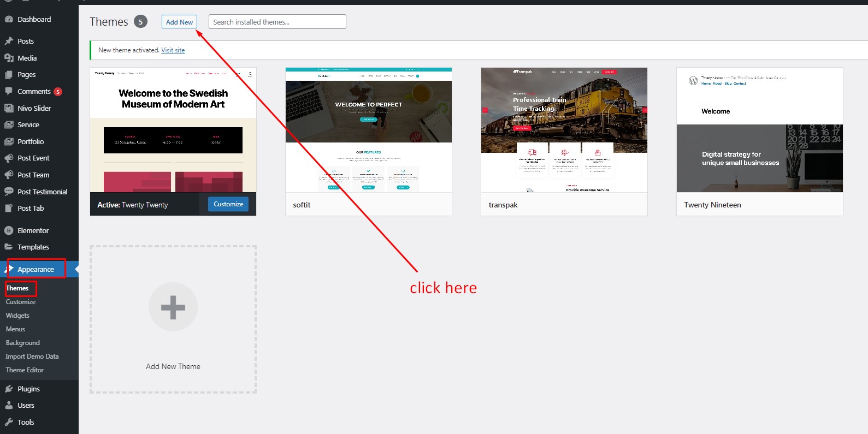
Task: Click the Nivo Slider icon
Action: tap(9, 108)
